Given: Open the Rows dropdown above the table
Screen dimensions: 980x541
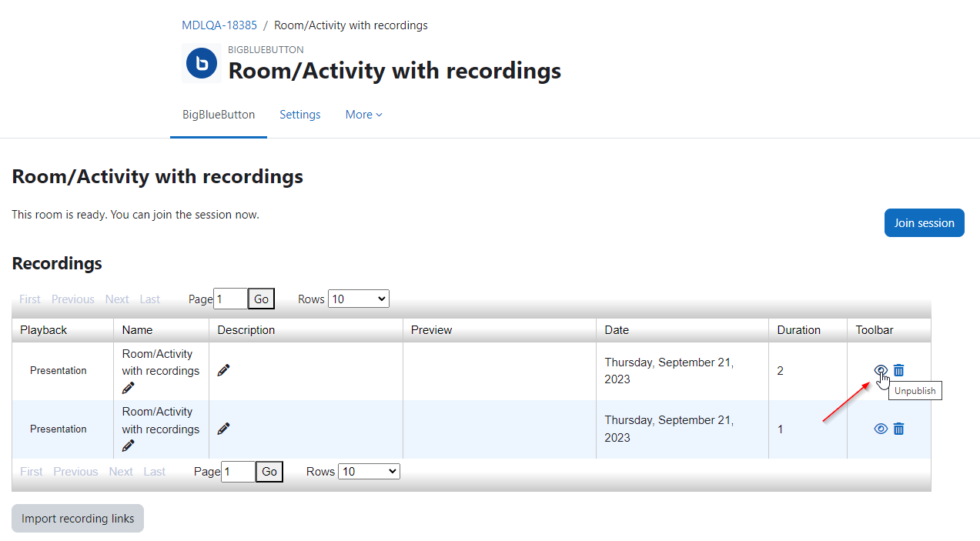Looking at the screenshot, I should click(x=359, y=299).
